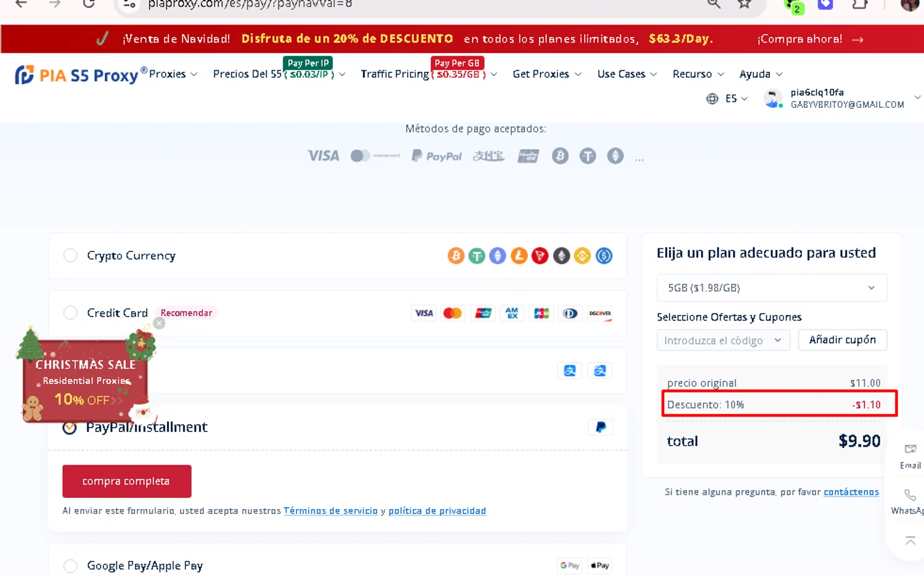924x575 pixels.
Task: Click the Tether icon in Crypto Currency row
Action: click(x=477, y=255)
